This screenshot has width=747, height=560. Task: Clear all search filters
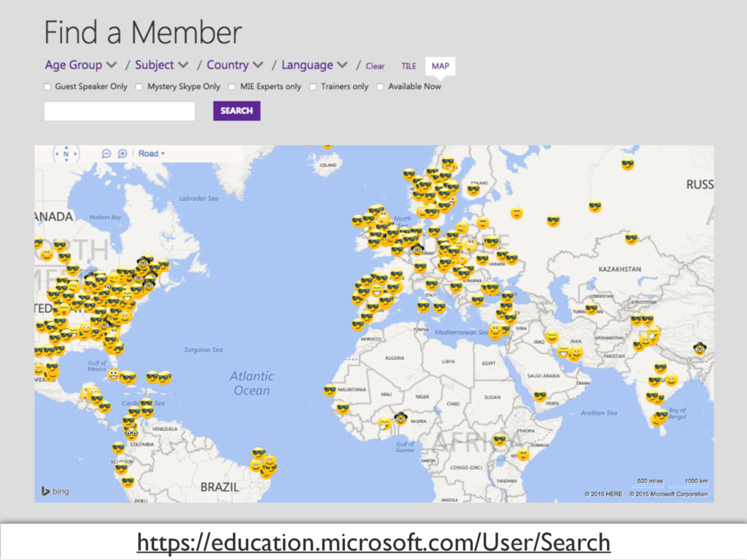click(x=375, y=66)
